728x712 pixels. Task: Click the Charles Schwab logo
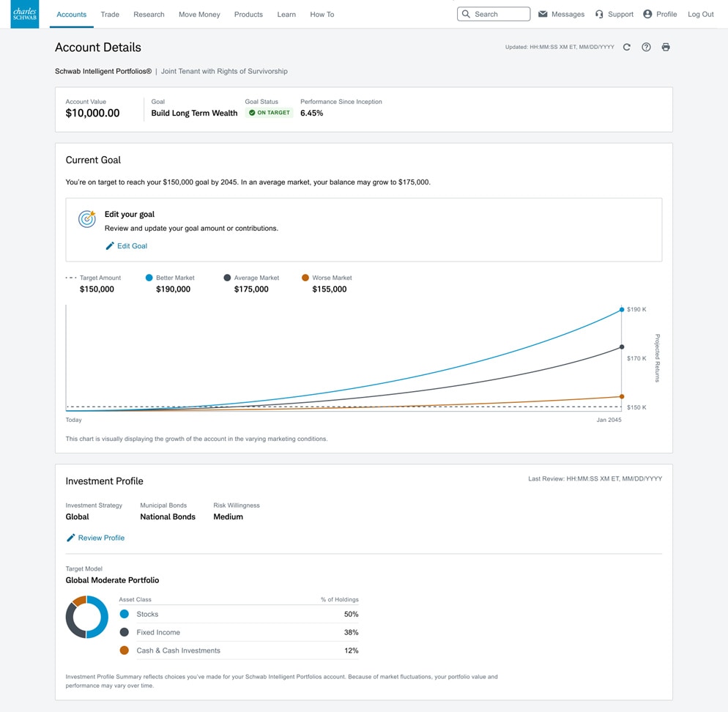(25, 14)
